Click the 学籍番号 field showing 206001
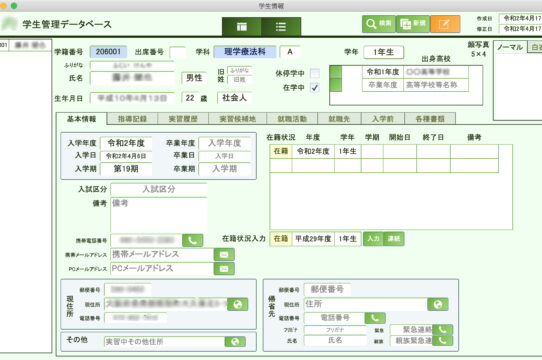The height and width of the screenshot is (360, 542). [x=108, y=52]
